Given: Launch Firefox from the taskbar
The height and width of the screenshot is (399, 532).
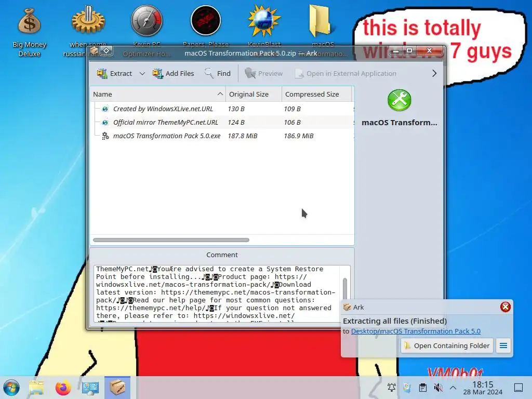Looking at the screenshot, I should point(63,388).
